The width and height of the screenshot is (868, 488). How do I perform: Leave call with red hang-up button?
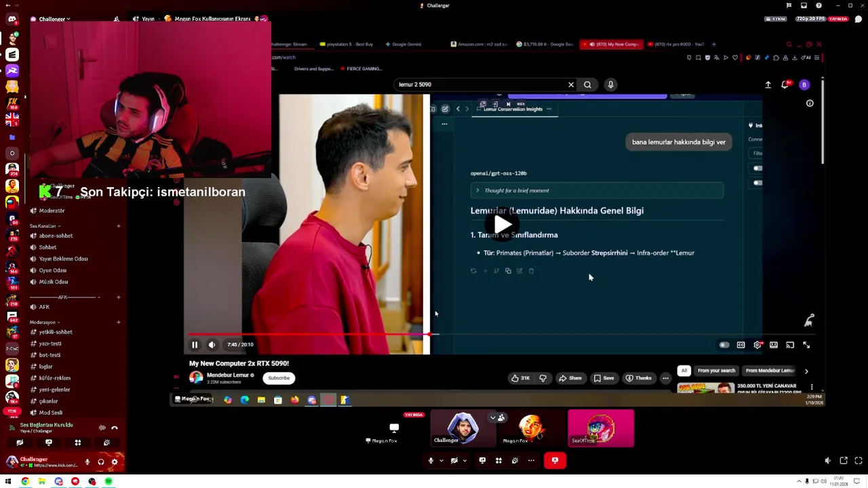click(x=555, y=460)
